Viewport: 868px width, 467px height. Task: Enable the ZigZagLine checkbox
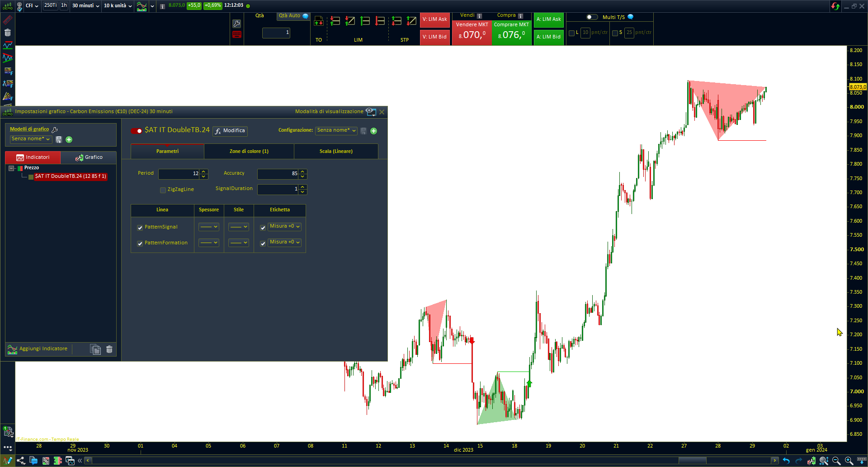(163, 190)
